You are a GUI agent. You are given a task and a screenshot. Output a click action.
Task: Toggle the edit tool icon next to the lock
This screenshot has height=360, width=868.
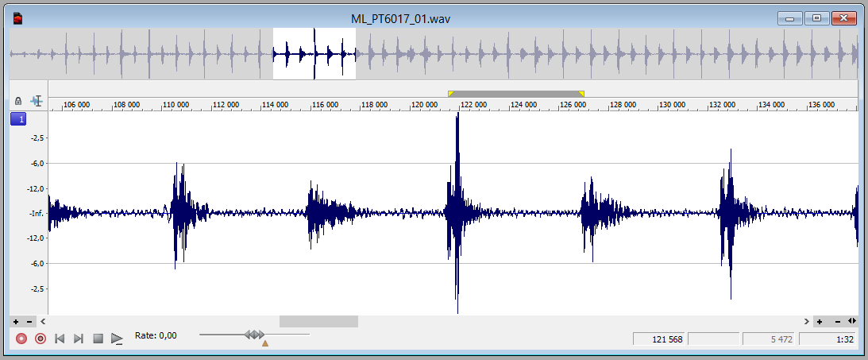tap(36, 102)
